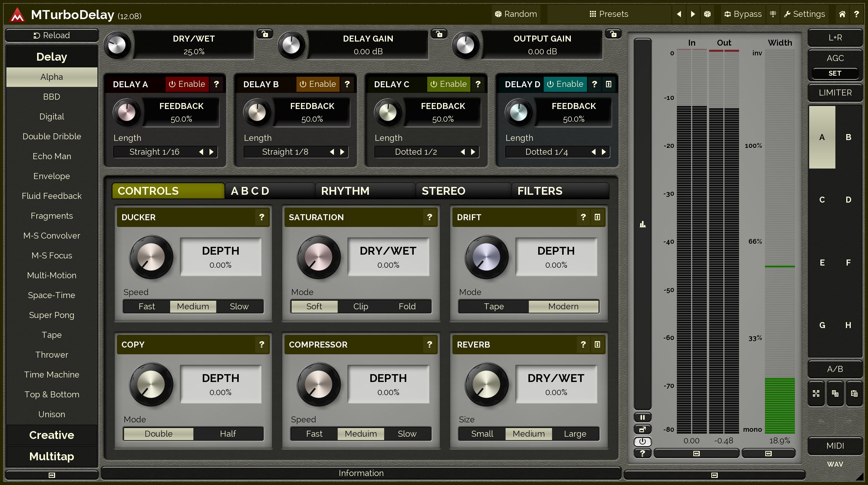Expand the Multitap section
This screenshot has width=868, height=485.
tap(52, 456)
